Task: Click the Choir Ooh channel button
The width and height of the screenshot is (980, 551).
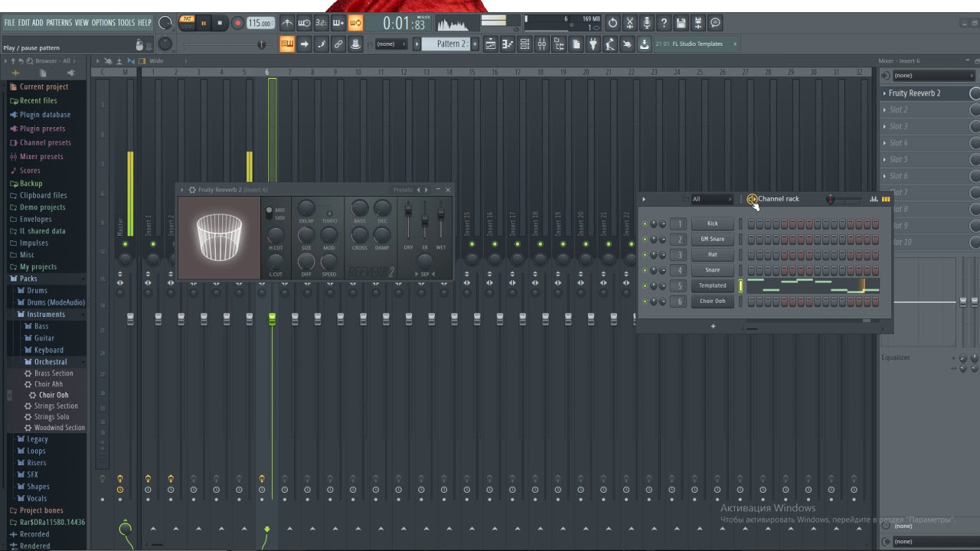Action: click(x=712, y=302)
